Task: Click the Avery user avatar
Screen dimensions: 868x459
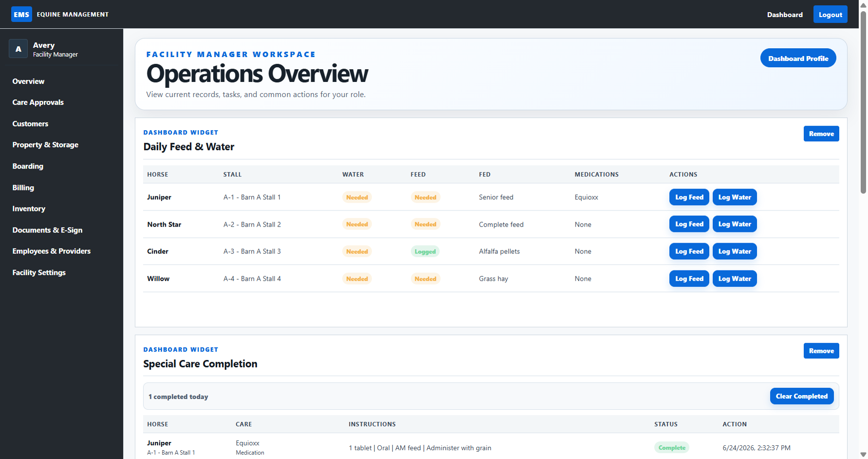Action: (x=18, y=49)
